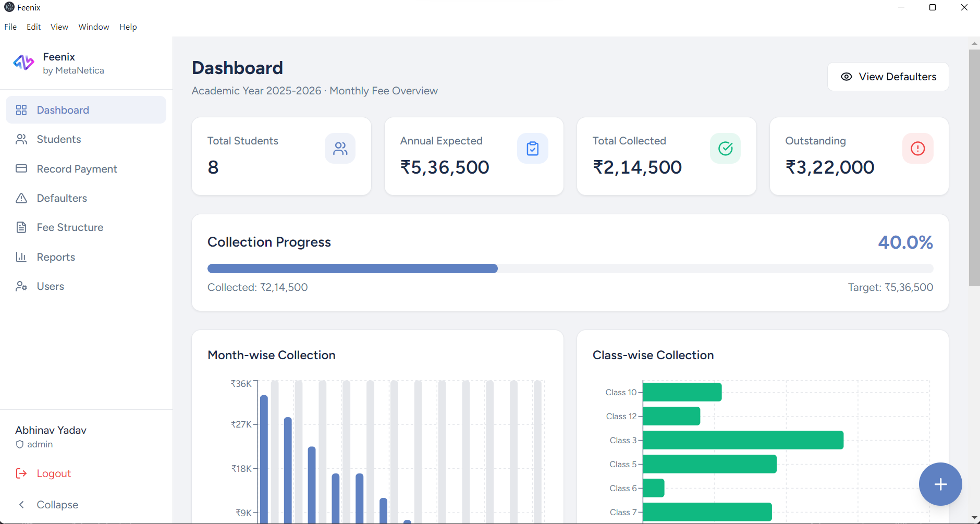Open the Users management page
Screen dimensions: 980x524
[x=86, y=286]
